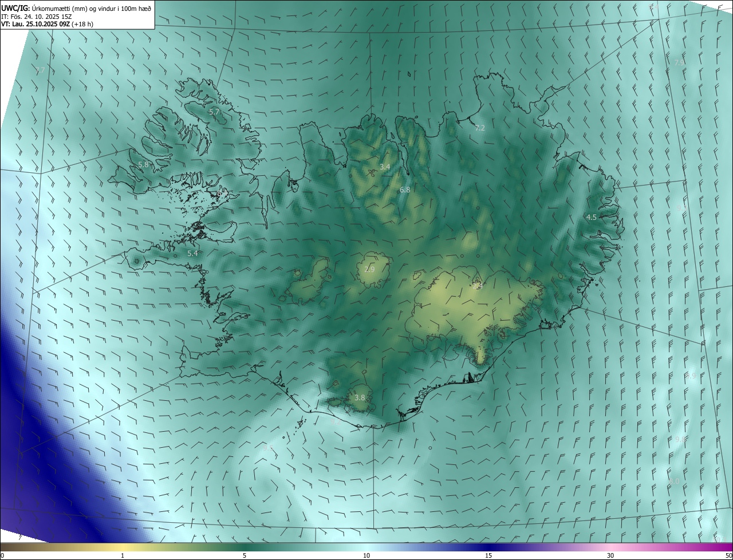Click the 5.4 value label
The width and height of the screenshot is (733, 560).
coord(193,253)
